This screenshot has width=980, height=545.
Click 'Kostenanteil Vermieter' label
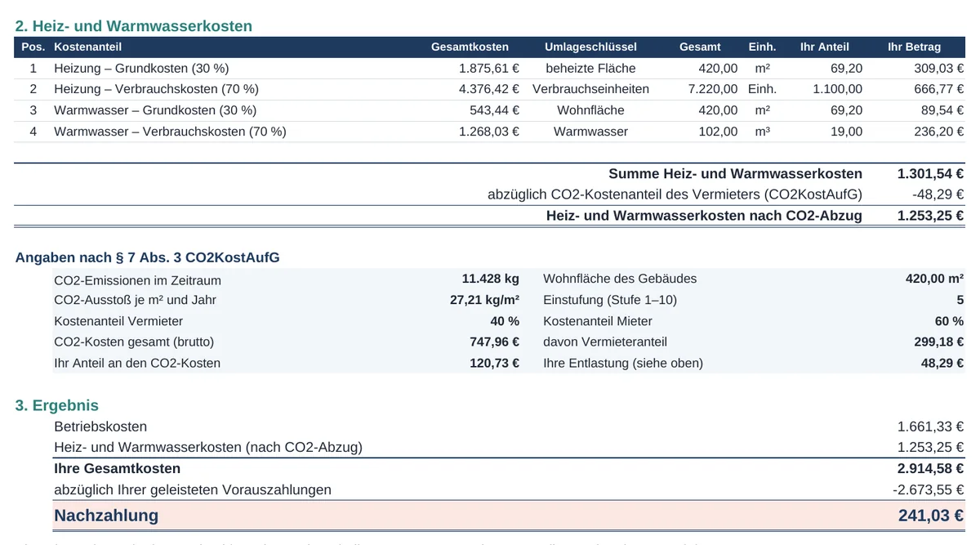coord(118,321)
